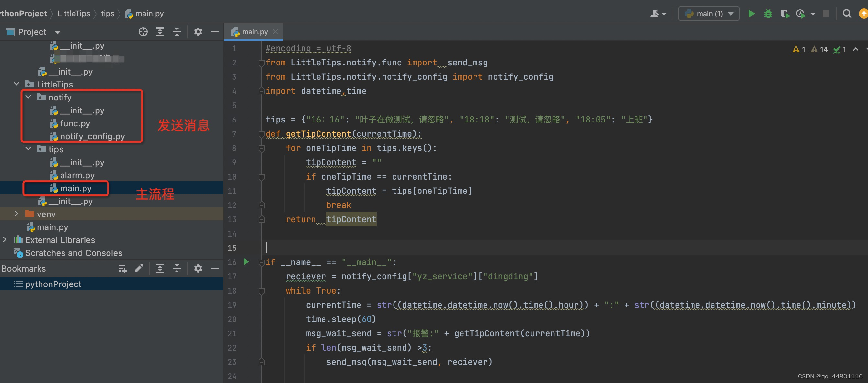This screenshot has width=868, height=383.
Task: Click the LittleTips breadcrumb
Action: point(74,14)
